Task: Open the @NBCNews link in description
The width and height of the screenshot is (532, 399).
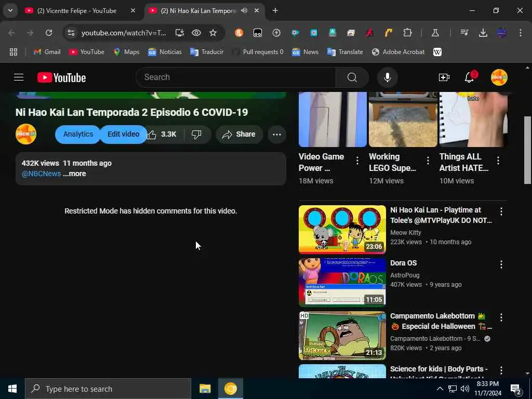Action: tap(42, 174)
